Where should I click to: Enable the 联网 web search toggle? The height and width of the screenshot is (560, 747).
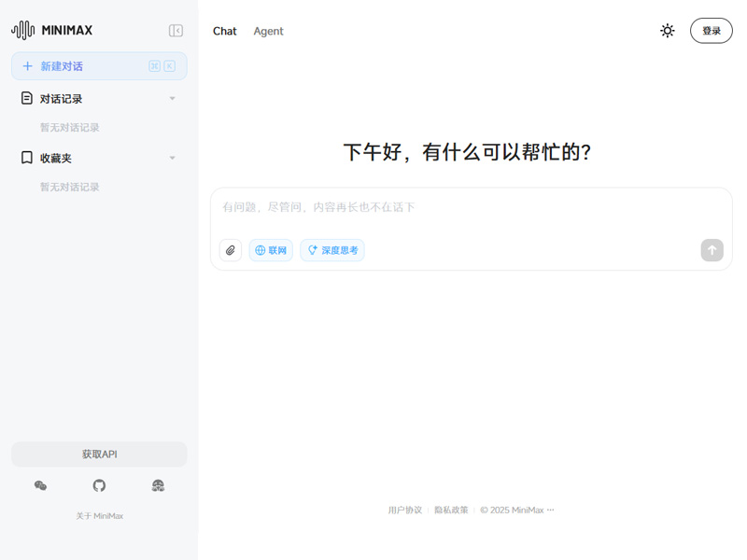click(x=271, y=250)
